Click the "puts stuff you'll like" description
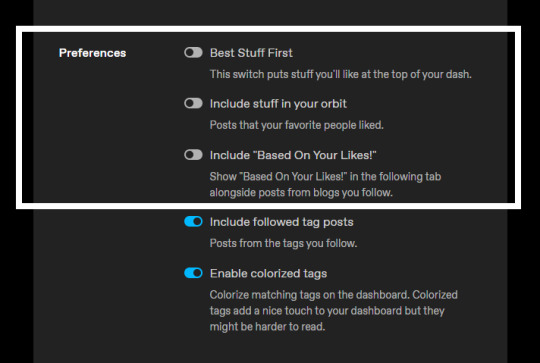The width and height of the screenshot is (540, 363). pyautogui.click(x=341, y=74)
